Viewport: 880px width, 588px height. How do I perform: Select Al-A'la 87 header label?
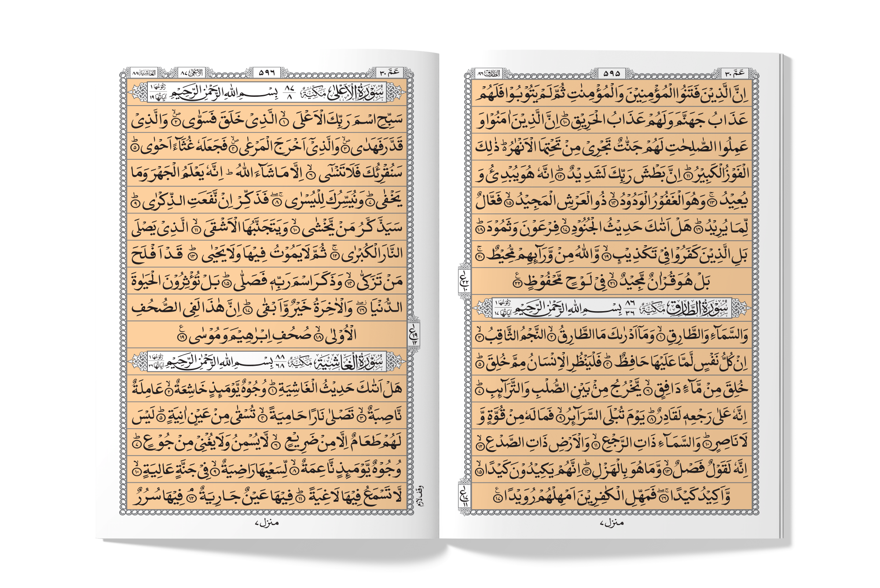click(x=191, y=73)
